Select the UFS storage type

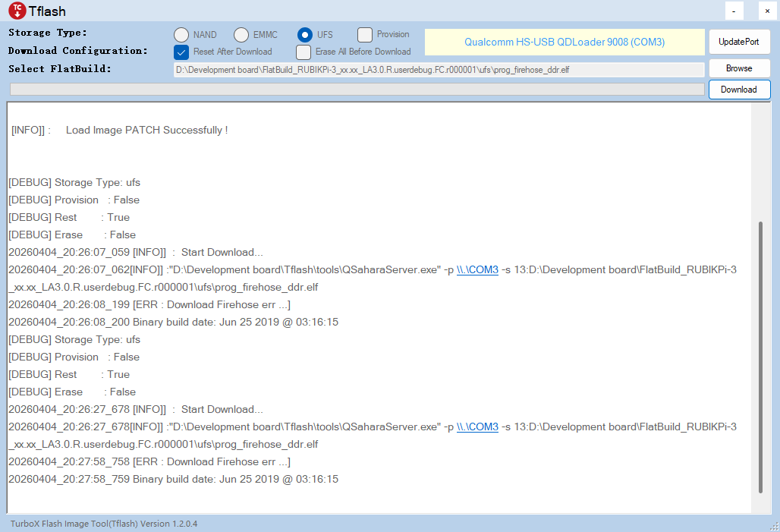[x=305, y=35]
